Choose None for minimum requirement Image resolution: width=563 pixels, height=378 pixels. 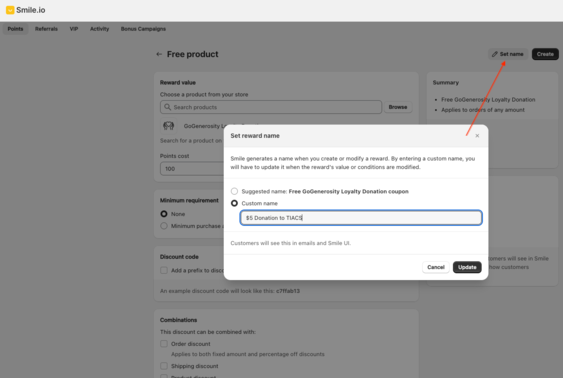(164, 214)
